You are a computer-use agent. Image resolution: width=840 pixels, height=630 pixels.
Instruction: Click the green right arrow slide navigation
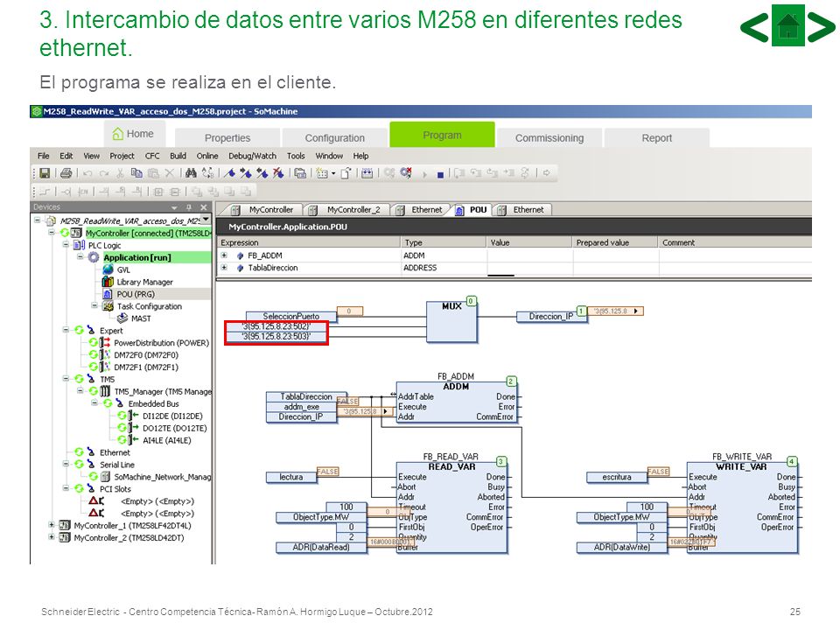(822, 27)
